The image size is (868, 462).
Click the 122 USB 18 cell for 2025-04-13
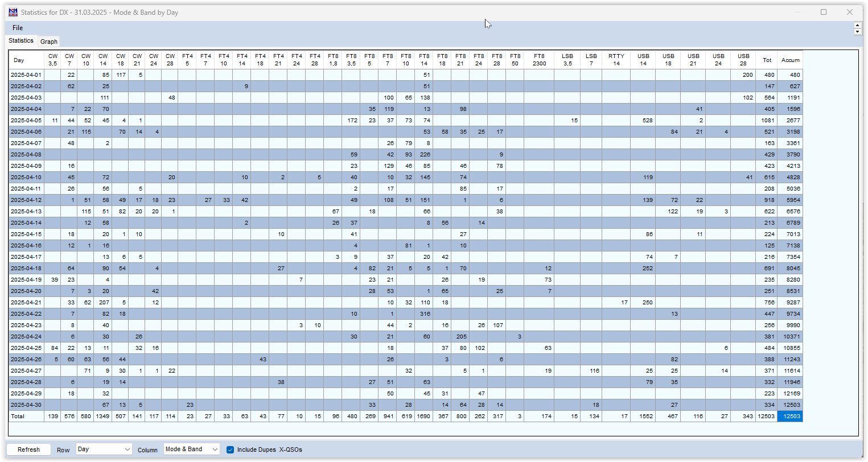(x=668, y=212)
